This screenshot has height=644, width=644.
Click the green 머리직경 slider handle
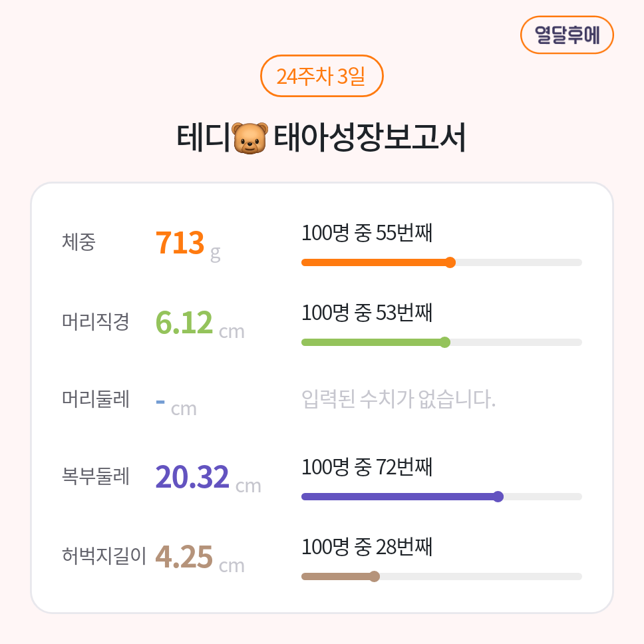445,342
